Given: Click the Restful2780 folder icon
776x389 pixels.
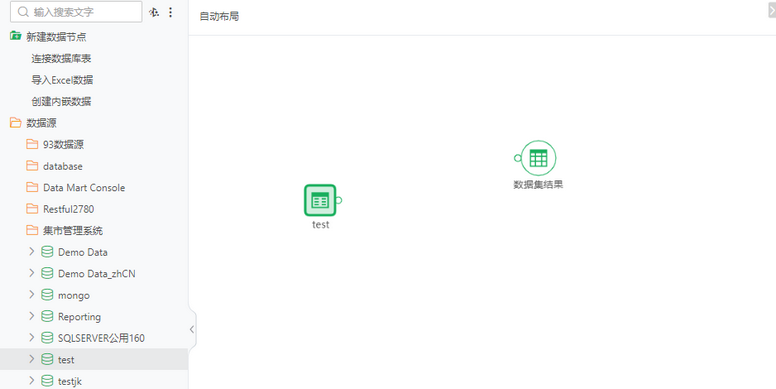Looking at the screenshot, I should (32, 208).
